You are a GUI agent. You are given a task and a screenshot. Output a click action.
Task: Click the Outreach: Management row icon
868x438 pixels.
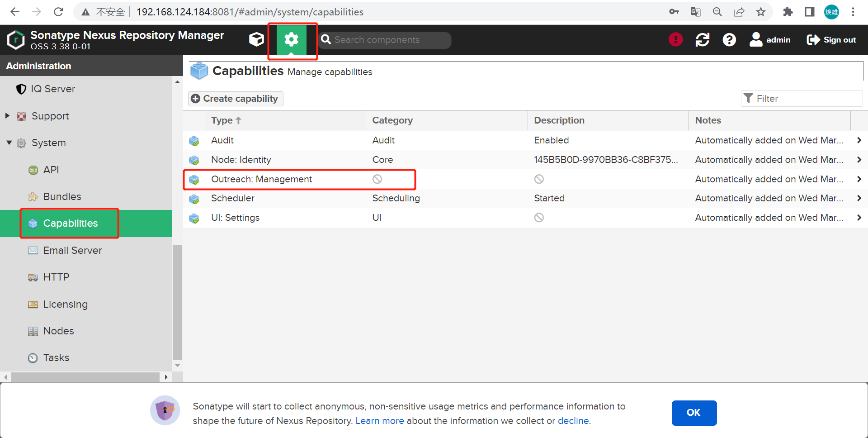click(x=194, y=180)
